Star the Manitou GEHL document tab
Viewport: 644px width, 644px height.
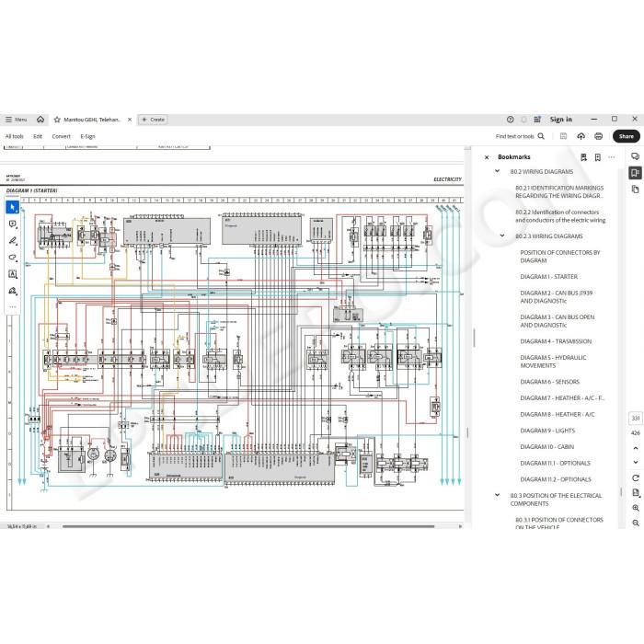click(57, 120)
